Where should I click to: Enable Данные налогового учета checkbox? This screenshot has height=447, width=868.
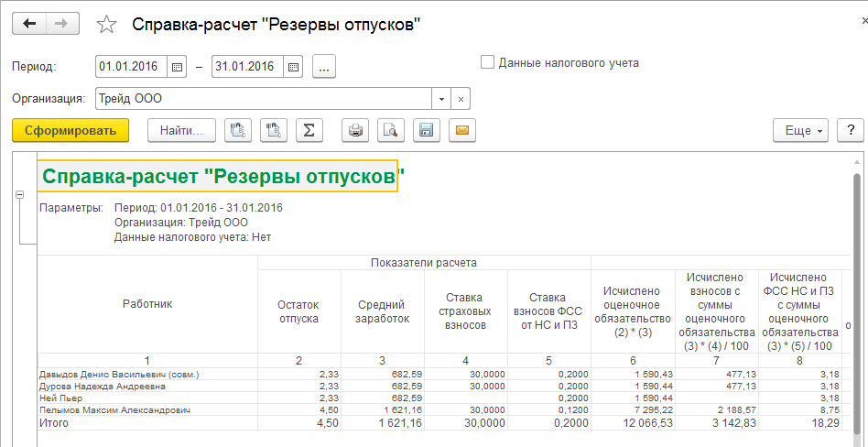[x=487, y=62]
